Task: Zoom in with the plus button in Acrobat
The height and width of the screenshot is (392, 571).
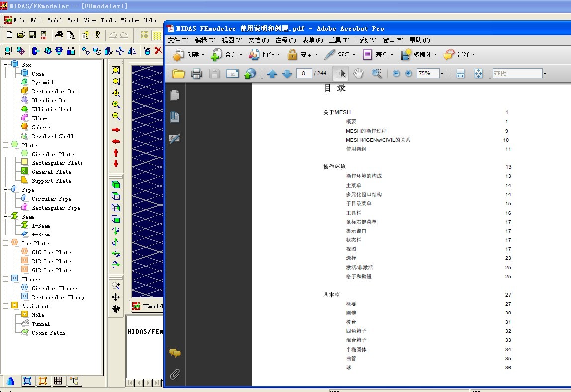Action: pyautogui.click(x=408, y=74)
